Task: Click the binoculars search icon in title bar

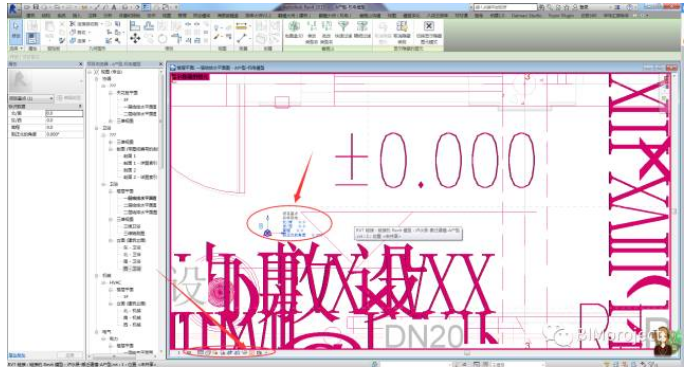Action: 541,8
